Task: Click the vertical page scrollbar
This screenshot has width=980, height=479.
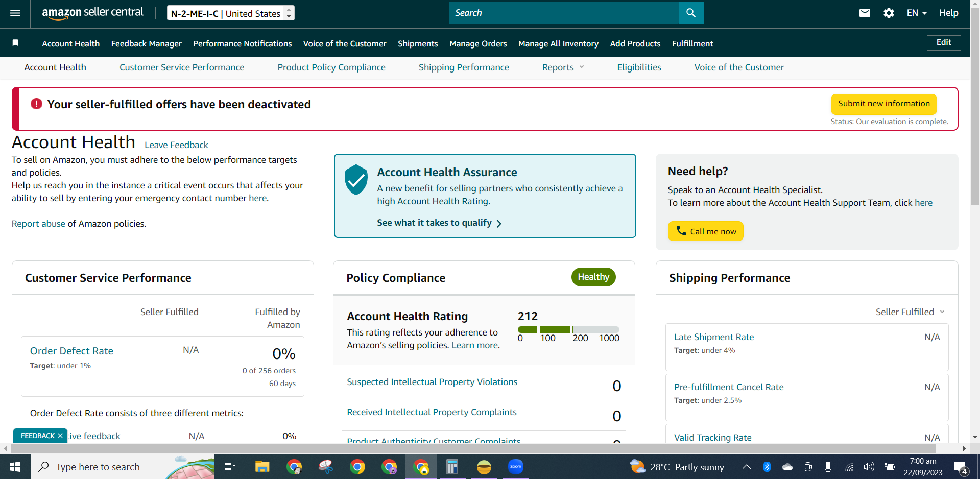Action: point(975,107)
